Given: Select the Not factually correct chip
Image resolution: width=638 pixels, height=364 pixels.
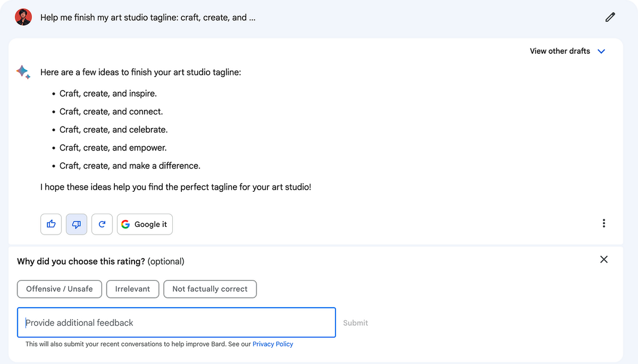Looking at the screenshot, I should tap(210, 289).
